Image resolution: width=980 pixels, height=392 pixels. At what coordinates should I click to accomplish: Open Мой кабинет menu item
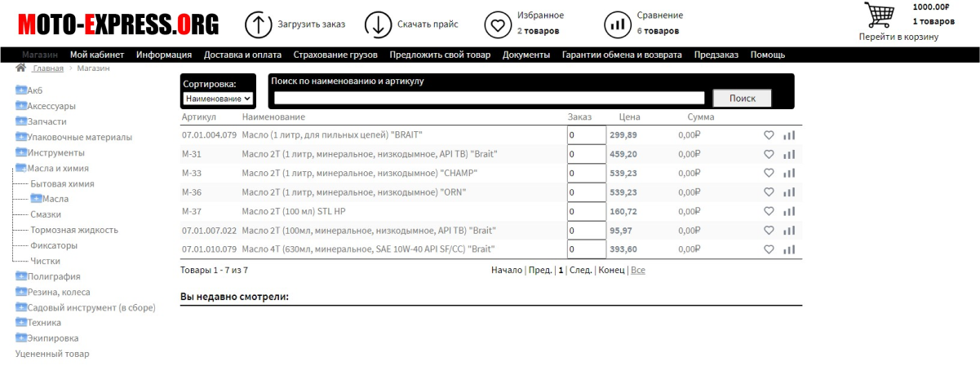pos(97,55)
